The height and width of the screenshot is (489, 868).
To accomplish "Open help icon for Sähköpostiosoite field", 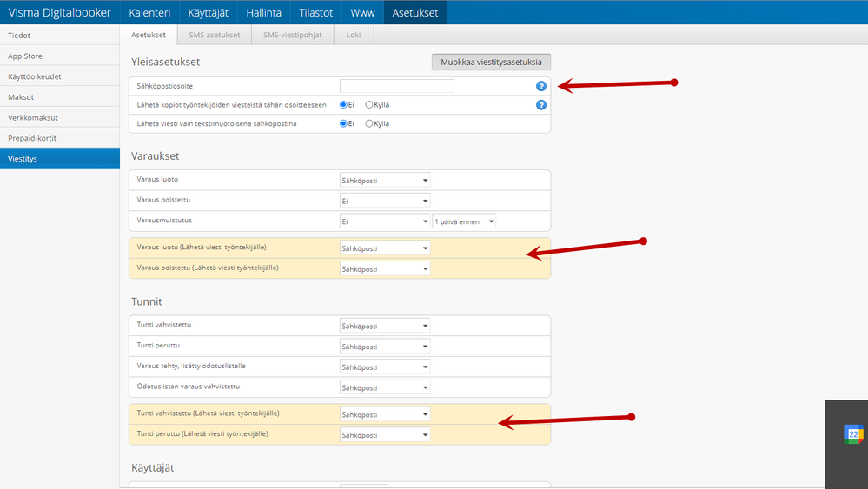I will point(540,86).
